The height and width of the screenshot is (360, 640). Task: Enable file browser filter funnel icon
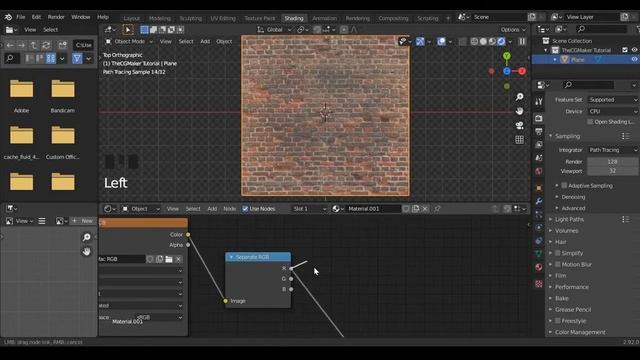point(77,58)
